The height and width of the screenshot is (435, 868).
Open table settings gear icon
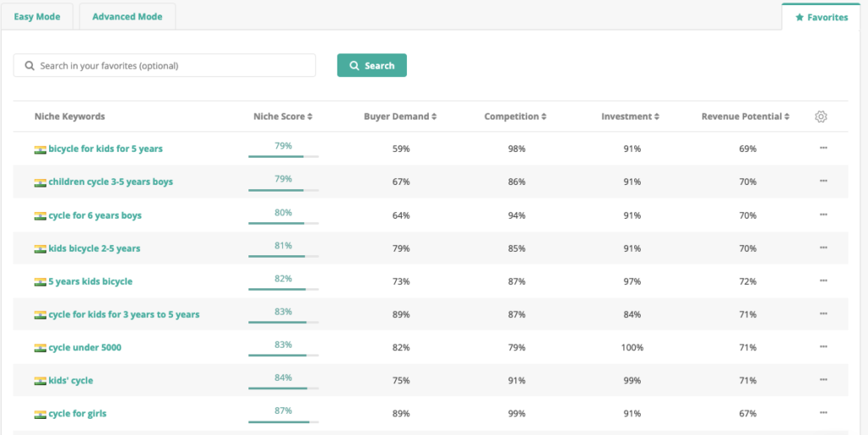click(x=821, y=117)
